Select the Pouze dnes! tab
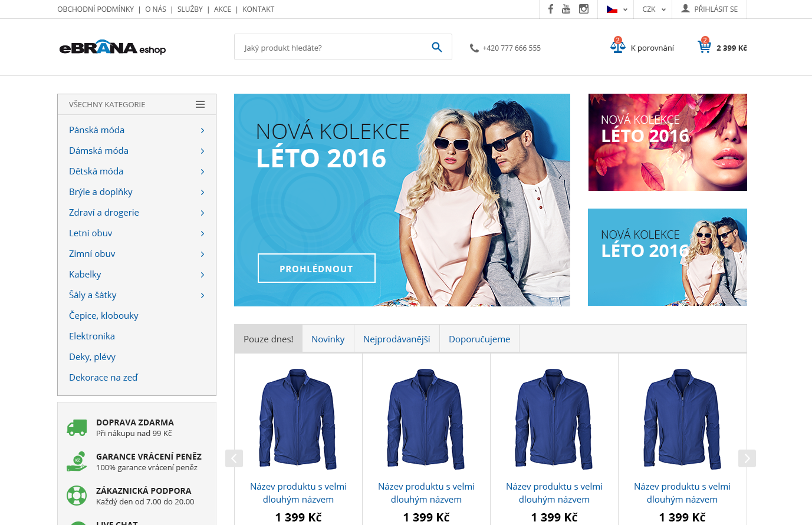 click(268, 339)
